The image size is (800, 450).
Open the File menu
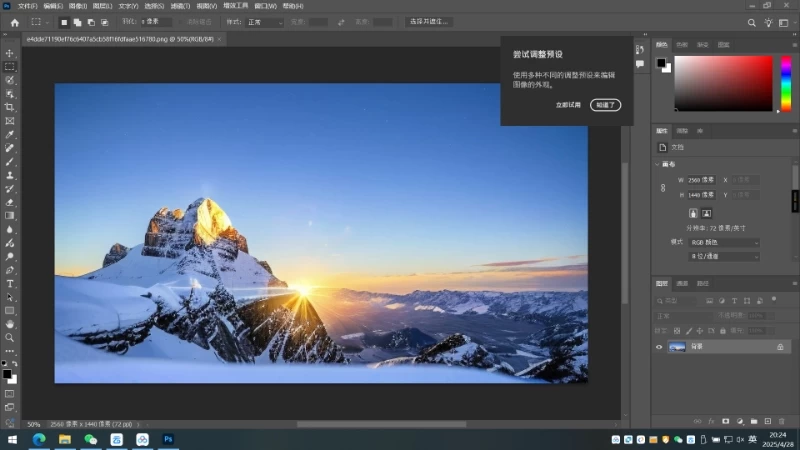28,6
